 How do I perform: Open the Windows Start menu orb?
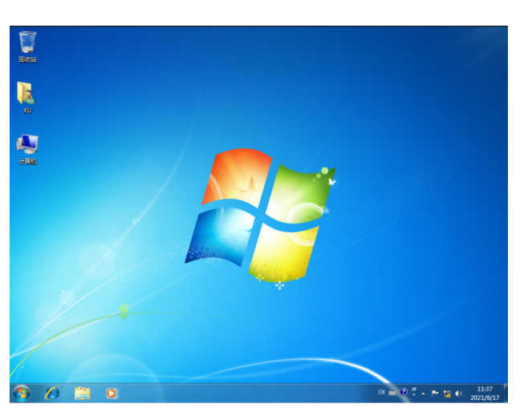(22, 394)
